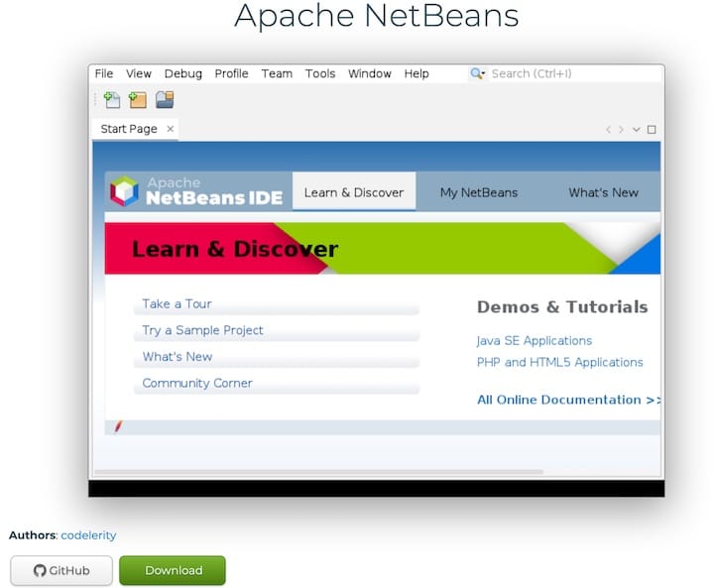Click the Learn & Discover banner heading
Image resolution: width=714 pixels, height=588 pixels.
235,249
